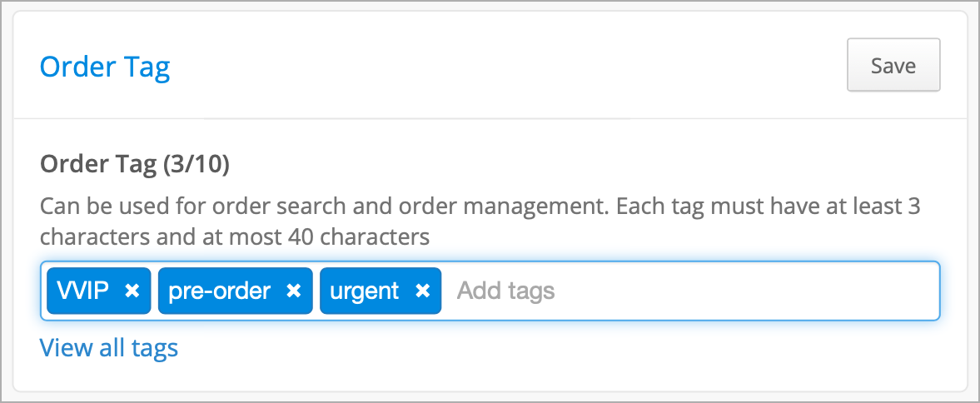Click empty space inside the tag box
The height and width of the screenshot is (403, 980).
[750, 291]
